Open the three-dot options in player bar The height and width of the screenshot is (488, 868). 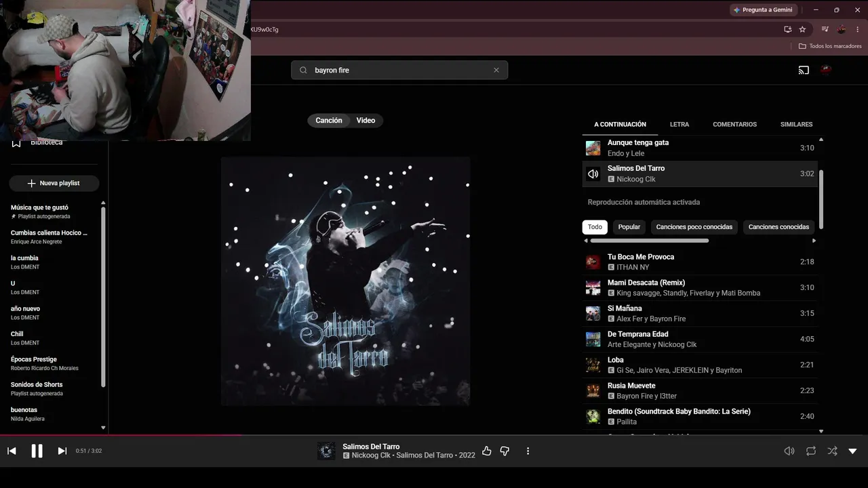(x=528, y=451)
